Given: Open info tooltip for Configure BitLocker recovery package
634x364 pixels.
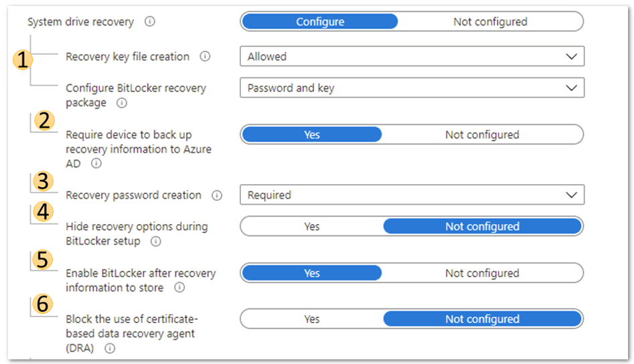Looking at the screenshot, I should point(122,103).
